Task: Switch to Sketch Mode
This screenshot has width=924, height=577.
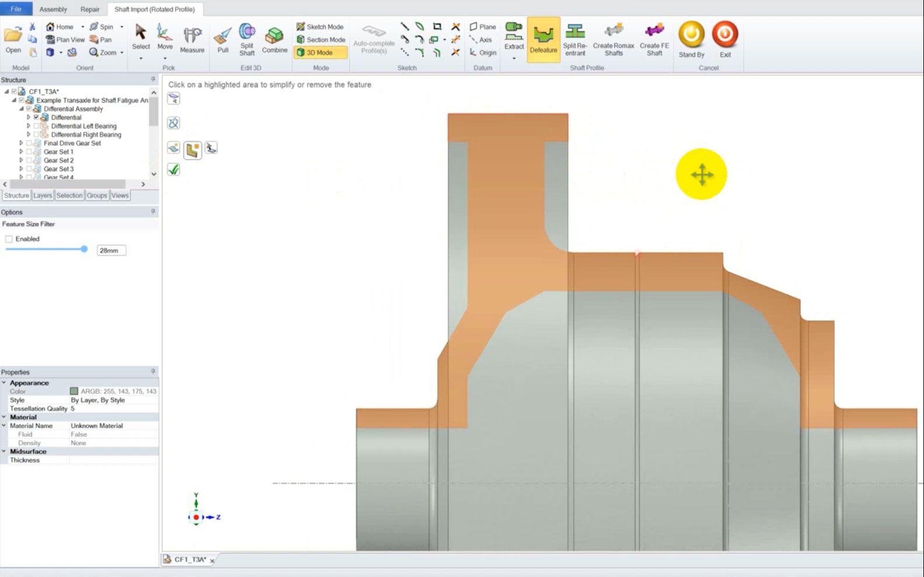Action: tap(320, 27)
